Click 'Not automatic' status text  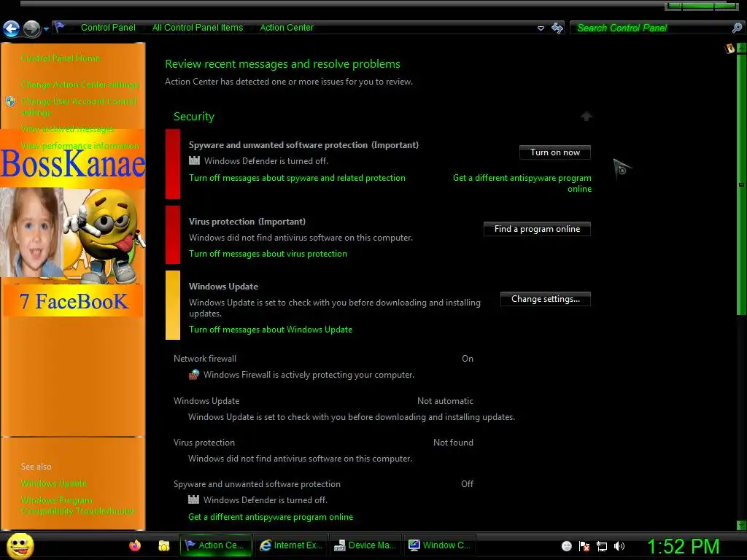coord(446,401)
